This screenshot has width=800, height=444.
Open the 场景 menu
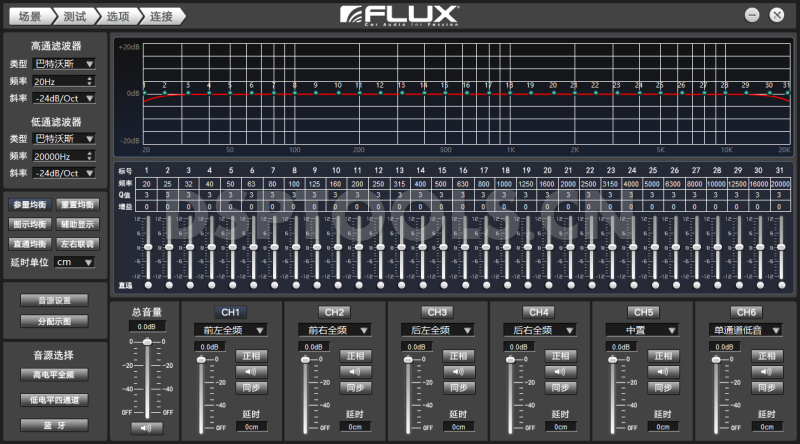click(30, 16)
